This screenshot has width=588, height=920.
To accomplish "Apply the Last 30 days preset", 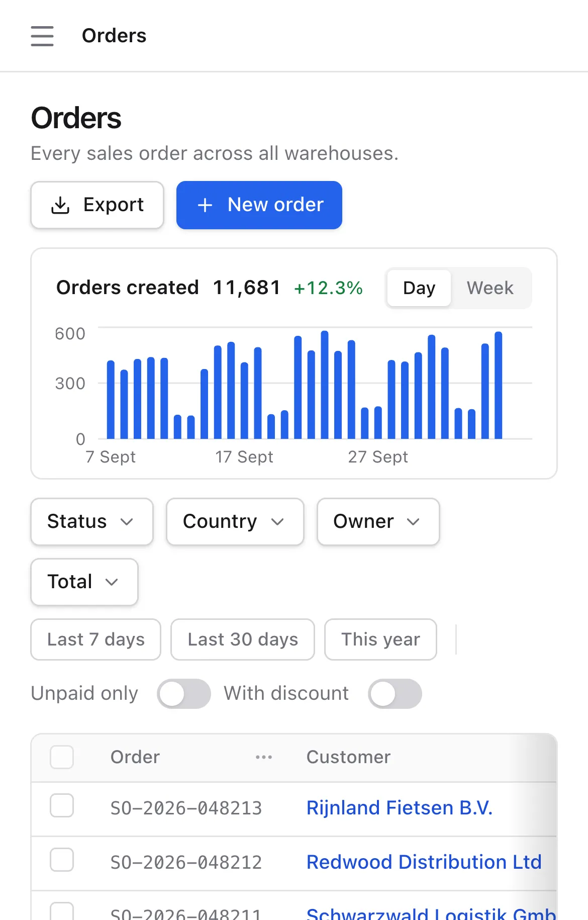I will click(x=243, y=639).
